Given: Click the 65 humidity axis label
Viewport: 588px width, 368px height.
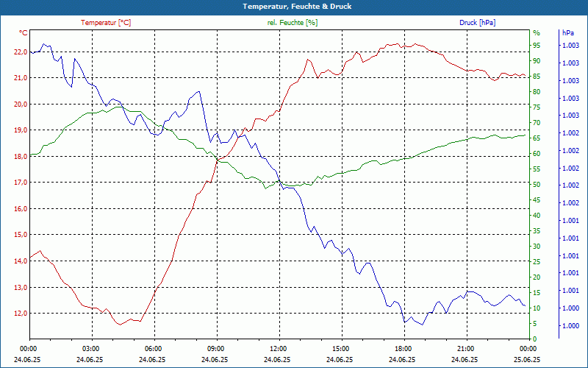Looking at the screenshot, I should [537, 138].
